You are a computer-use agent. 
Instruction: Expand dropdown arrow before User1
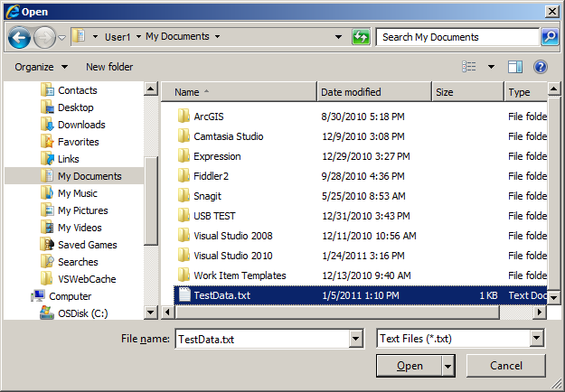click(95, 37)
